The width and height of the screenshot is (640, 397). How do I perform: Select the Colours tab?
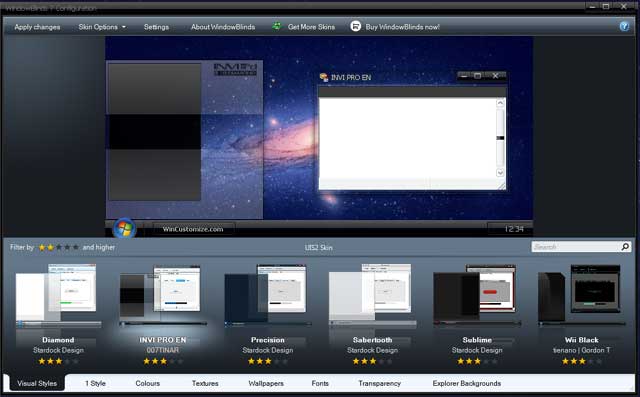pyautogui.click(x=148, y=384)
